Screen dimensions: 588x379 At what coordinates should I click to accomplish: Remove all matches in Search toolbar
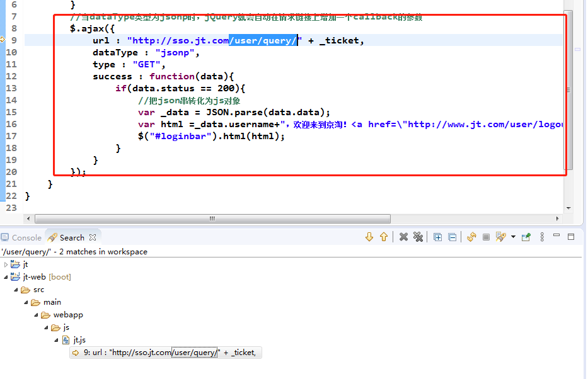pyautogui.click(x=418, y=237)
